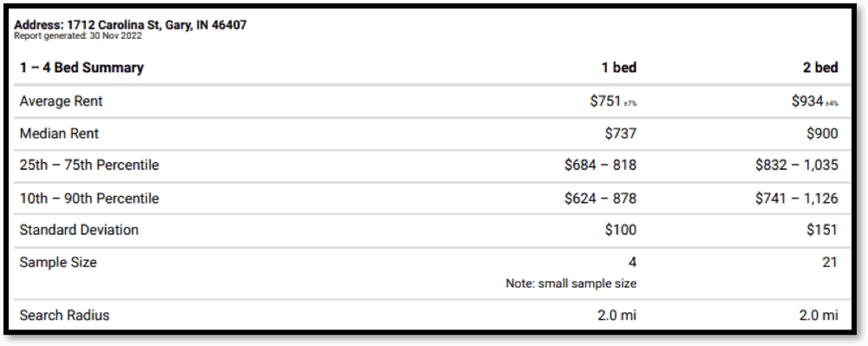This screenshot has height=346, width=868.
Task: Click the $934 average rent value
Action: (807, 101)
